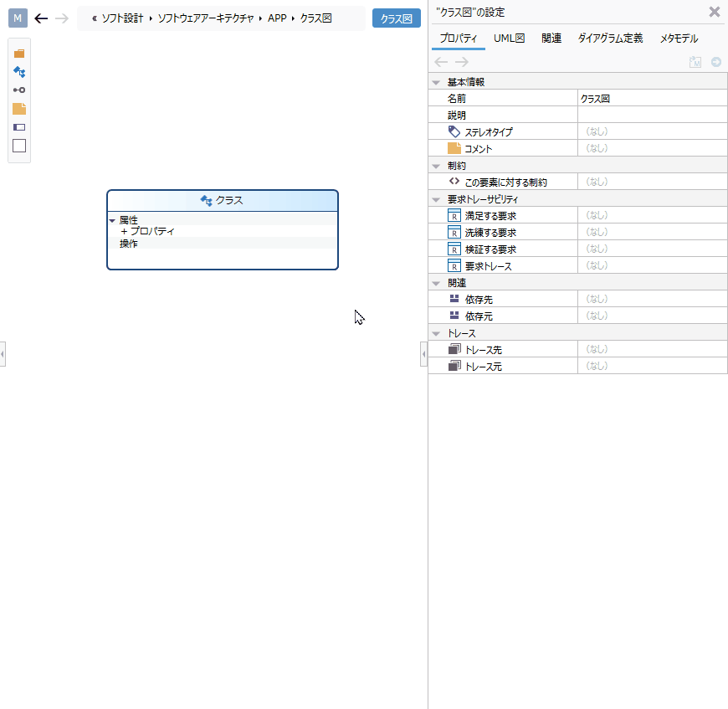Switch to the プロパティ tab
This screenshot has height=709, width=728.
[x=459, y=39]
